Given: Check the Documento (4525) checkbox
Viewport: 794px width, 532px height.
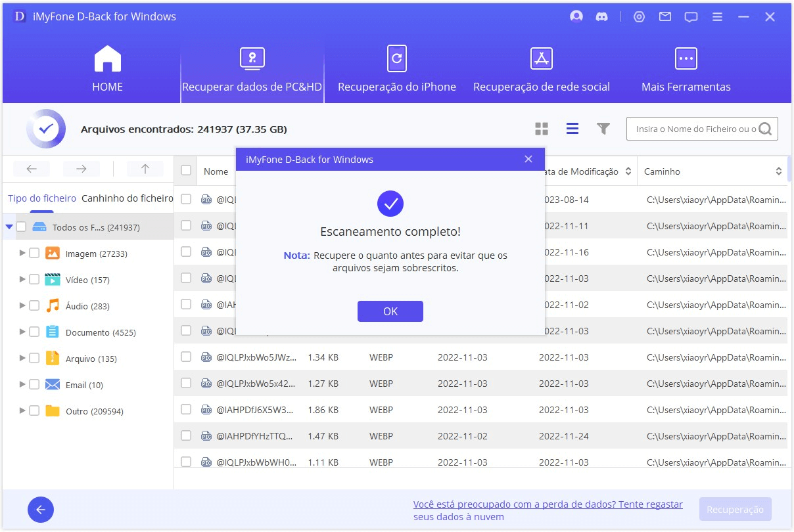Looking at the screenshot, I should click(34, 332).
